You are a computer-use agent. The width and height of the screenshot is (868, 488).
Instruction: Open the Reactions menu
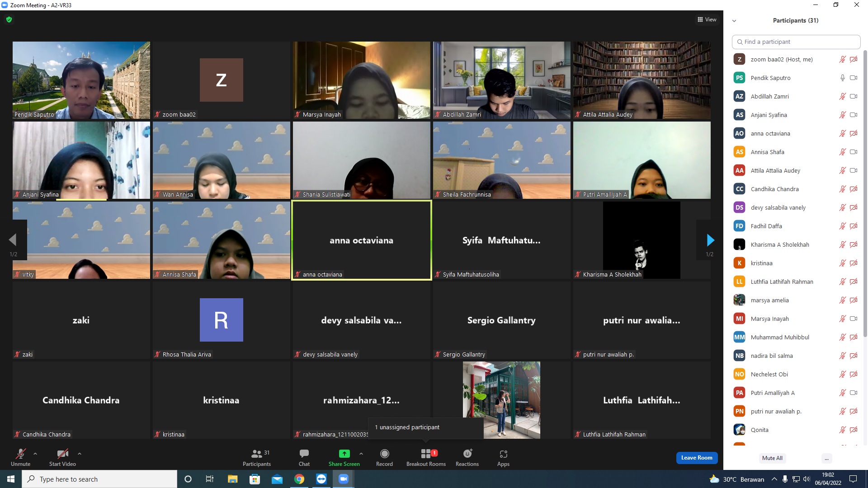pyautogui.click(x=467, y=457)
